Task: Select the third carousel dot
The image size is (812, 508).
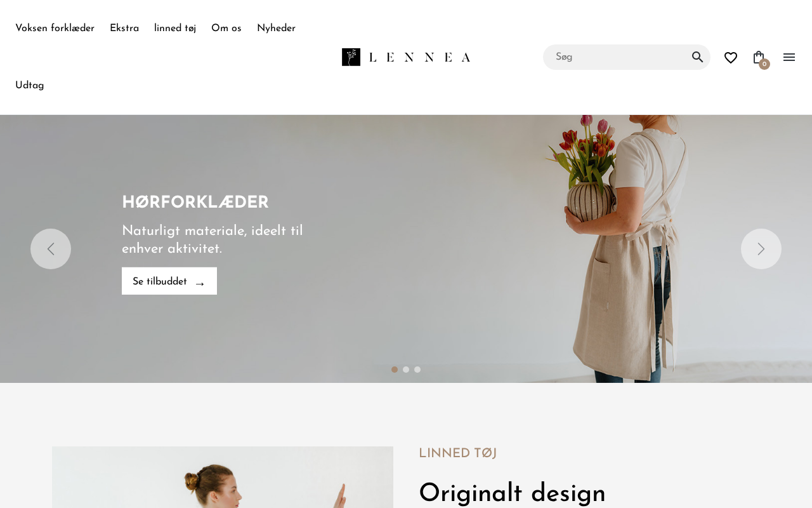Action: tap(417, 370)
